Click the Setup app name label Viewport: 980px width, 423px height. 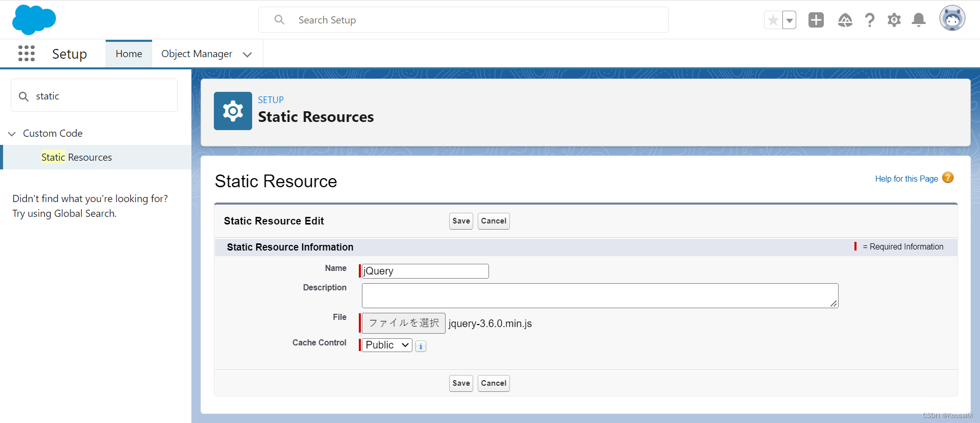tap(69, 54)
